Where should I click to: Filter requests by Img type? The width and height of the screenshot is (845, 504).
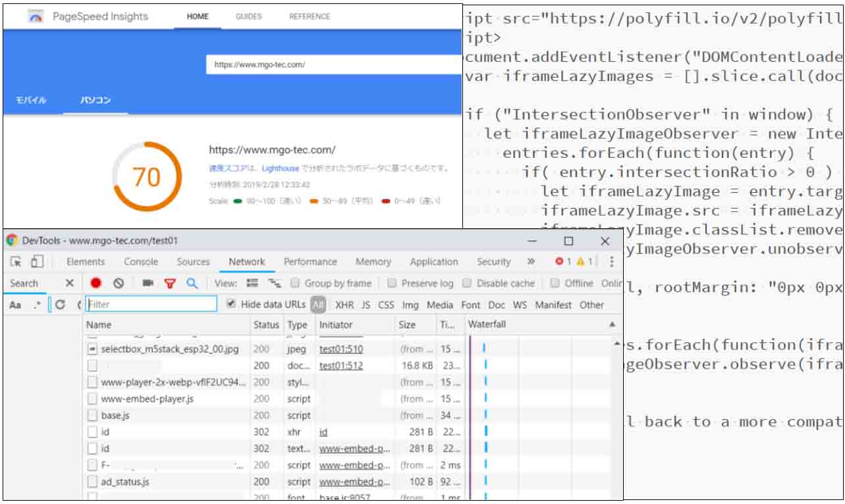coord(410,305)
